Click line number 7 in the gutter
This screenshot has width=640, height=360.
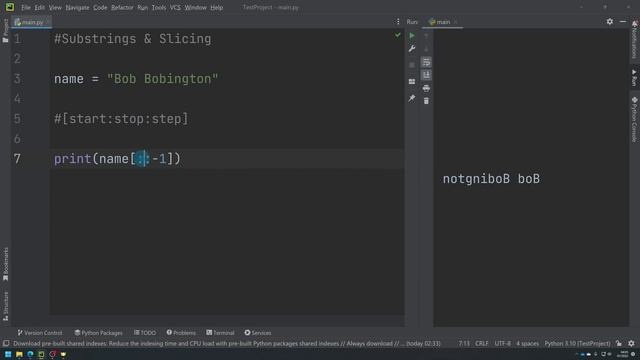click(x=17, y=159)
